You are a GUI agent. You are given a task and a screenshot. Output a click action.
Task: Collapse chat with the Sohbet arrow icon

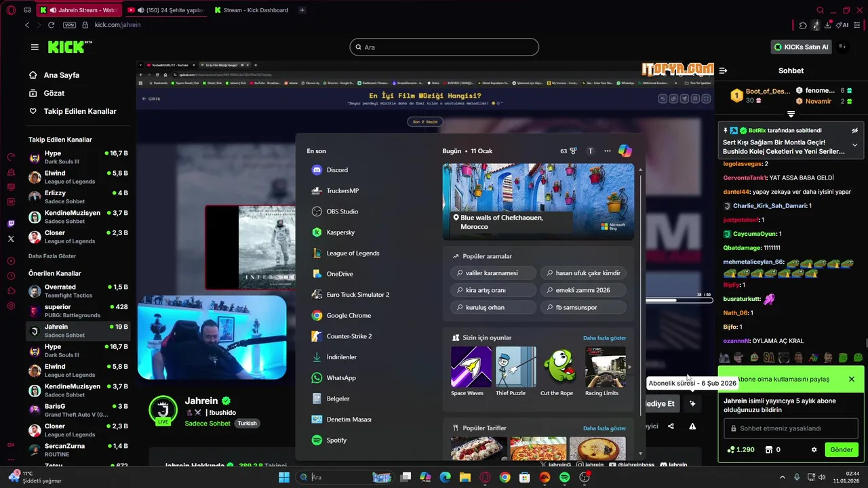coord(724,70)
